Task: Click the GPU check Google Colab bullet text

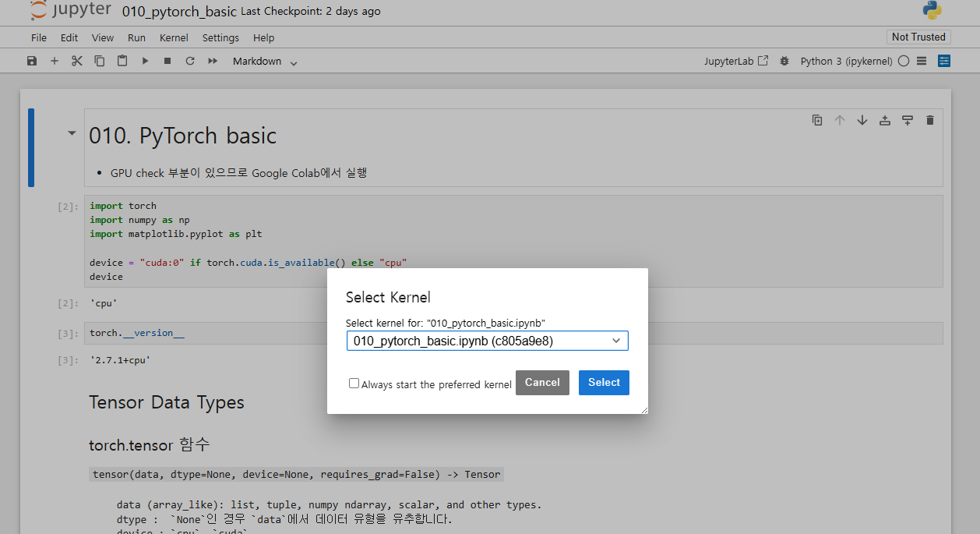Action: point(238,173)
